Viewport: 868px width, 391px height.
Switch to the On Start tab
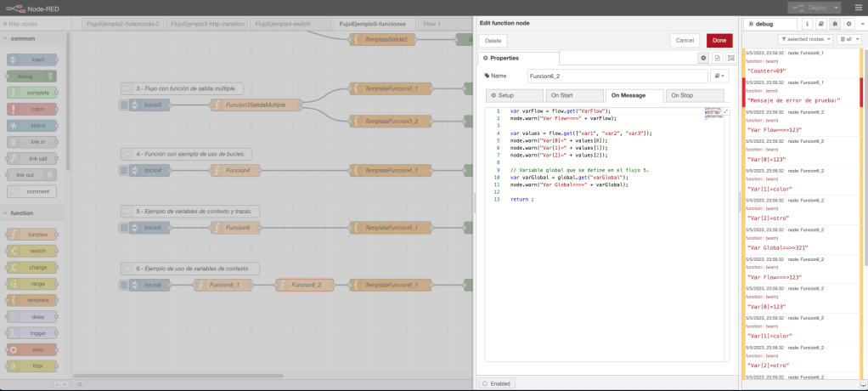tap(573, 95)
